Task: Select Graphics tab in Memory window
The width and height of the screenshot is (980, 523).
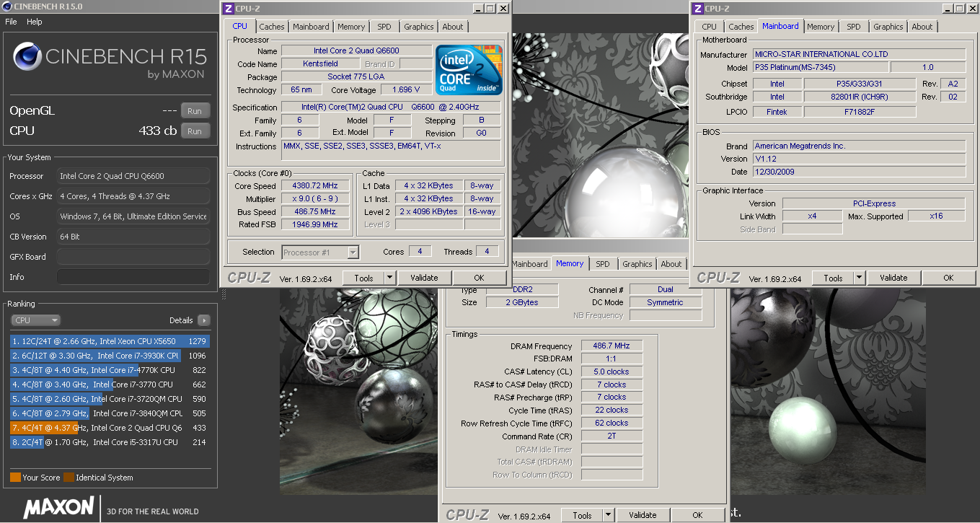Action: pyautogui.click(x=637, y=264)
